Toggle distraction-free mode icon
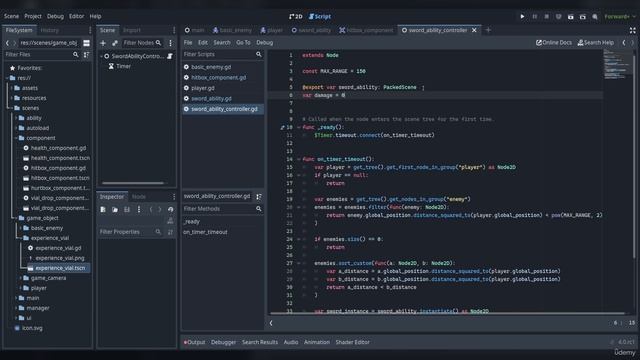This screenshot has width=640, height=360. click(x=632, y=30)
